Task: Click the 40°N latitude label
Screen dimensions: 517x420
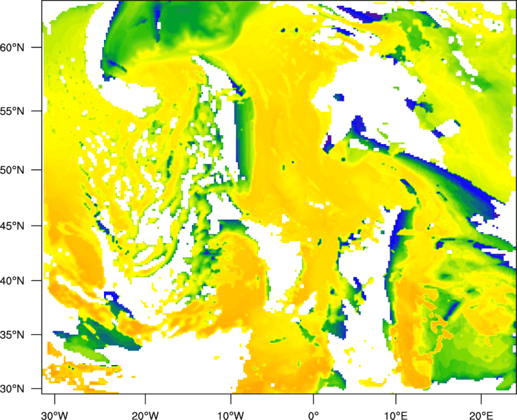Action: point(12,281)
